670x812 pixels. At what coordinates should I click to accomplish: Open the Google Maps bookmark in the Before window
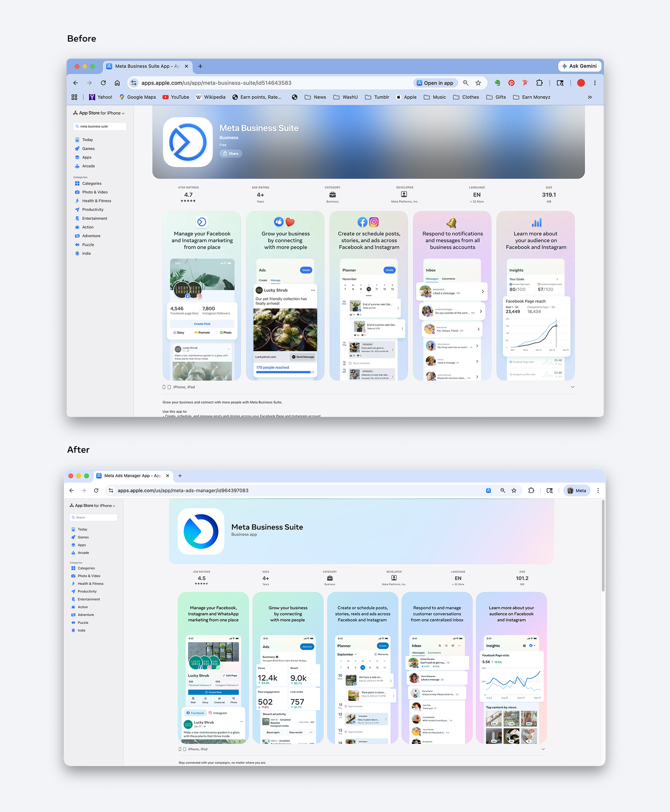[138, 97]
